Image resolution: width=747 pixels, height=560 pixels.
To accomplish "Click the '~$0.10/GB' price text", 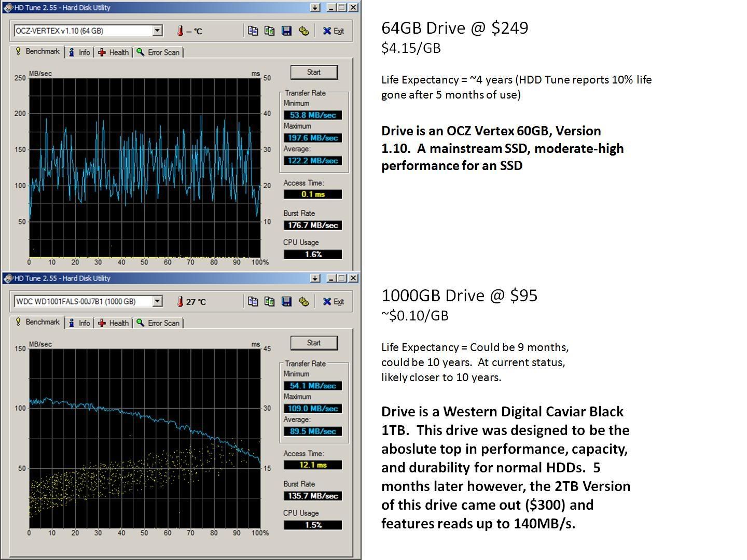I will click(x=415, y=316).
